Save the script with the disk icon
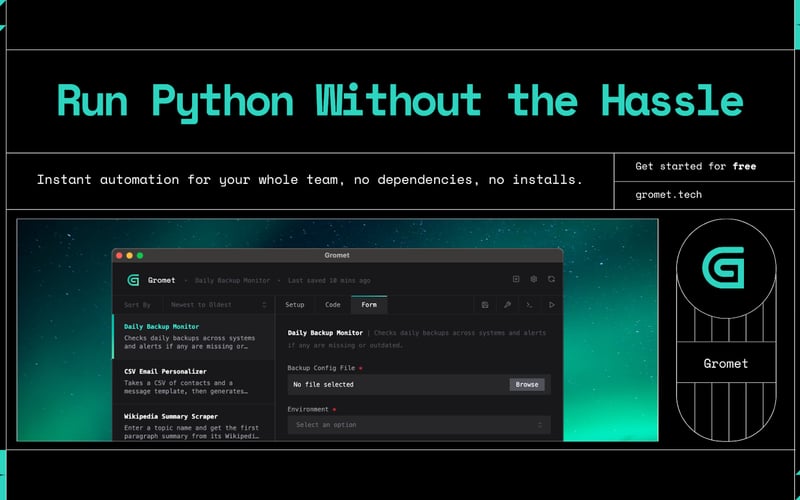Screen dimensions: 800x500 485,304
